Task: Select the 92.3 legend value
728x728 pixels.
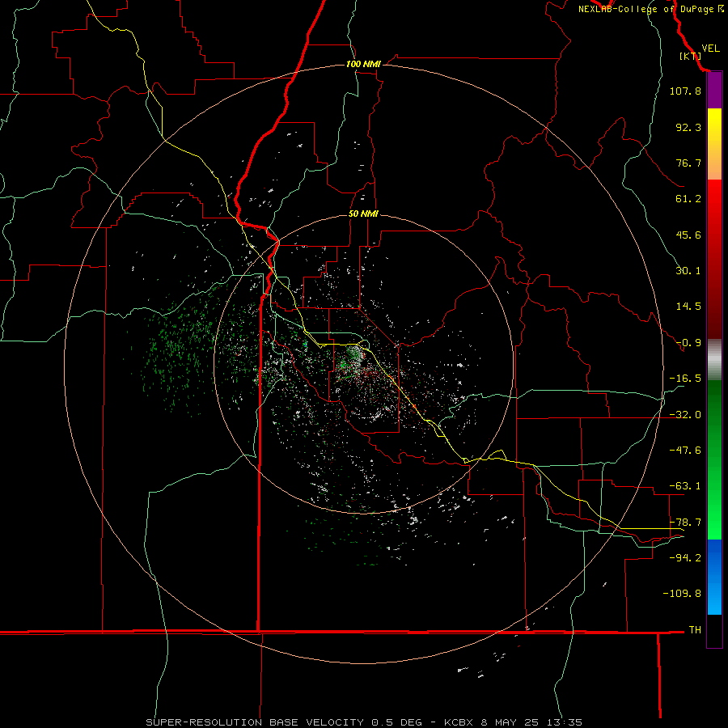Action: [x=688, y=127]
